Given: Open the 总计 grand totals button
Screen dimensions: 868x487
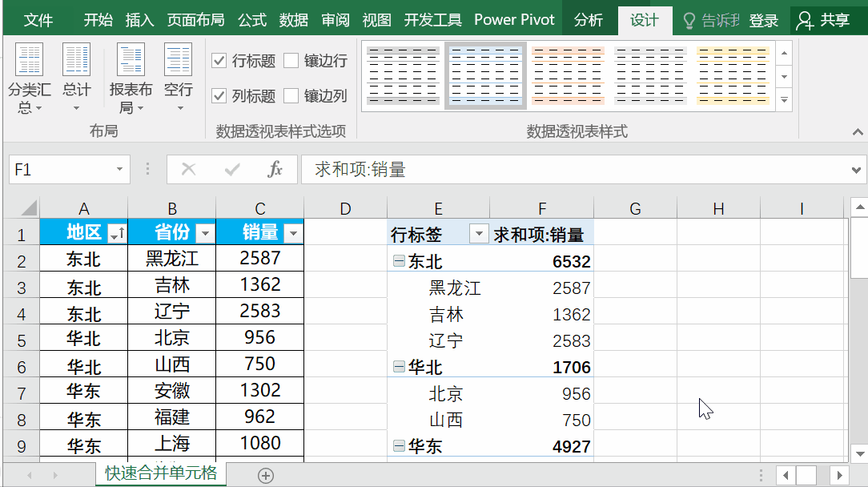Looking at the screenshot, I should pos(76,76).
